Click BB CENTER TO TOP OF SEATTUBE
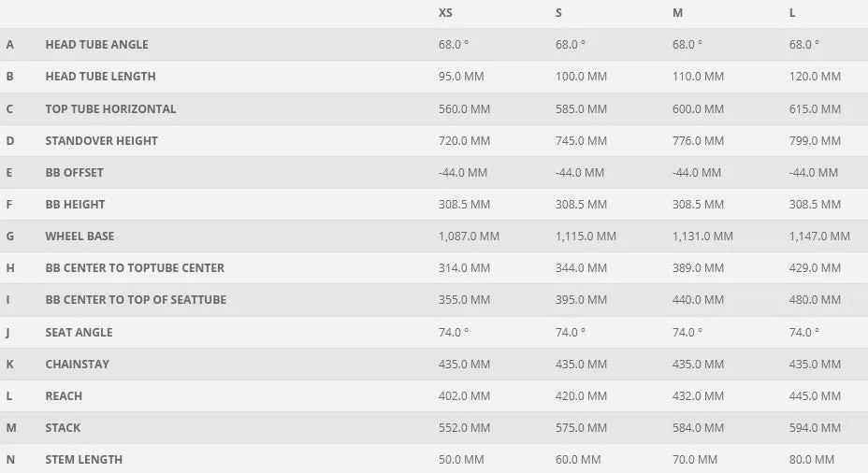This screenshot has width=868, height=473. pyautogui.click(x=136, y=300)
